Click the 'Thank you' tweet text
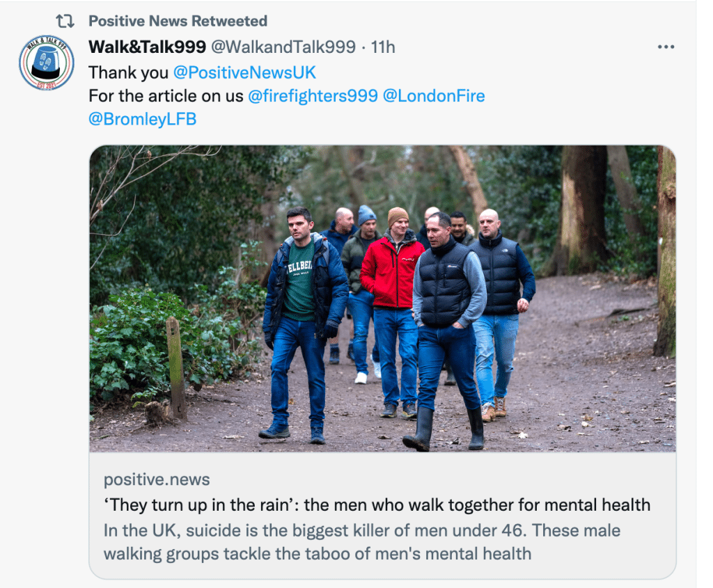This screenshot has height=588, width=713. pyautogui.click(x=128, y=72)
